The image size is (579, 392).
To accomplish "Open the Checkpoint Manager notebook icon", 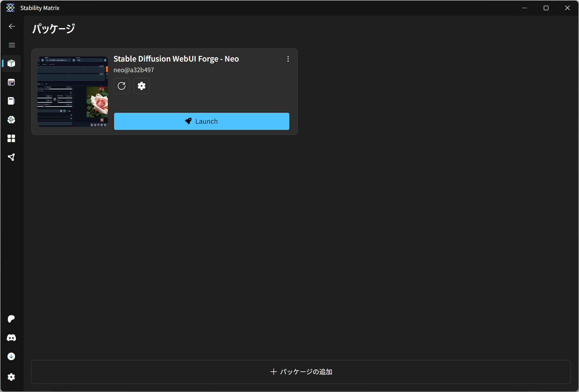I will 12,101.
